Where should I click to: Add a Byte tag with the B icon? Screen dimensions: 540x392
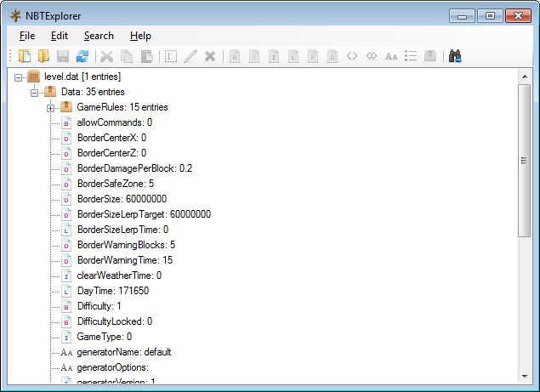click(x=235, y=56)
